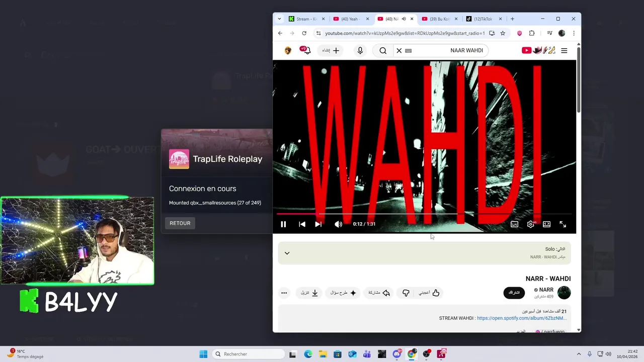
Task: Click the Rechercher taskbar search box
Action: click(x=249, y=354)
